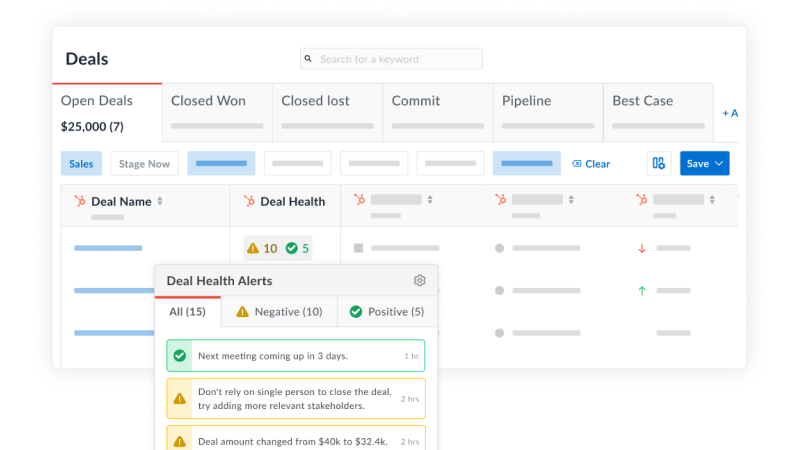The image size is (800, 450).
Task: Filter to Positive (5) alerts
Action: click(x=387, y=312)
